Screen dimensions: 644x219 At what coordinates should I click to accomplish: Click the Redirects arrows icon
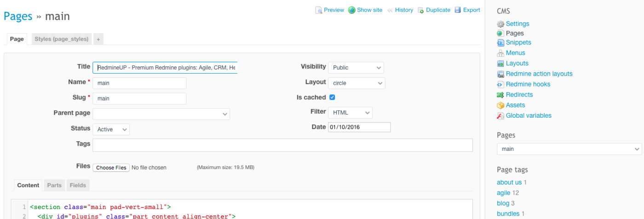coord(500,95)
